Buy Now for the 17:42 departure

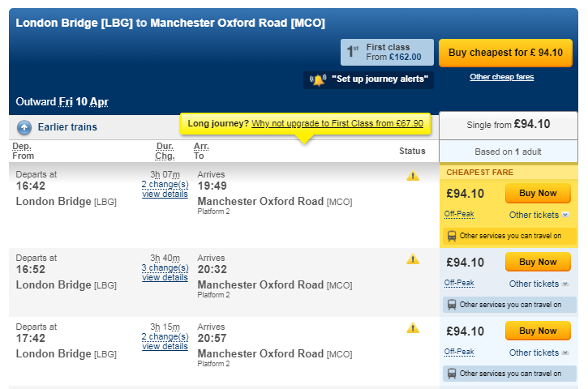pyautogui.click(x=538, y=331)
